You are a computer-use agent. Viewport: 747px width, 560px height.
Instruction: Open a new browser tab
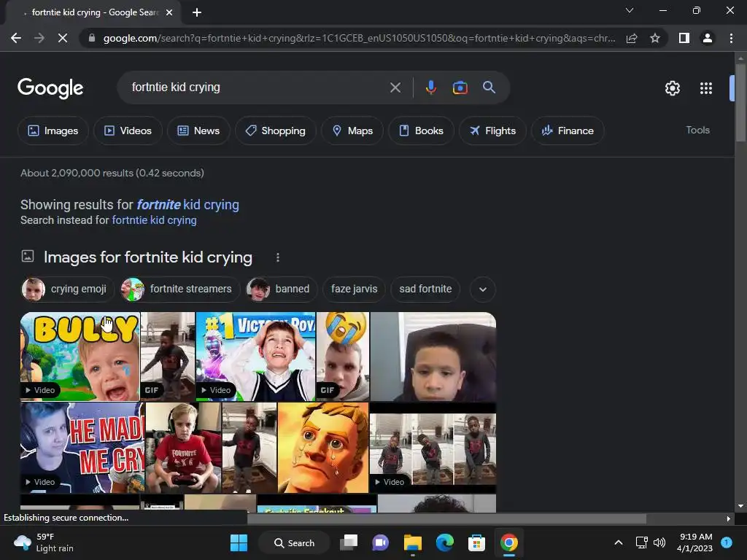pos(197,12)
